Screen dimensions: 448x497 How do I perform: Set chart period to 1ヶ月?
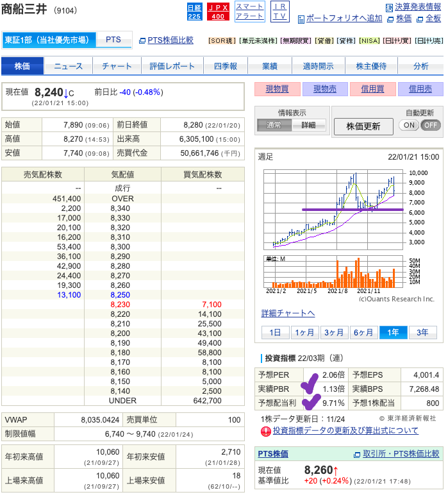pos(304,332)
